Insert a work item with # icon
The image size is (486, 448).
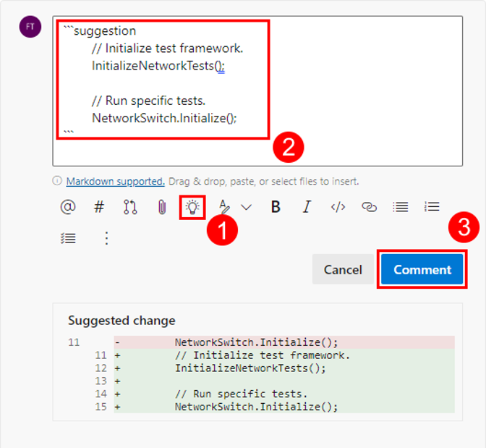99,207
